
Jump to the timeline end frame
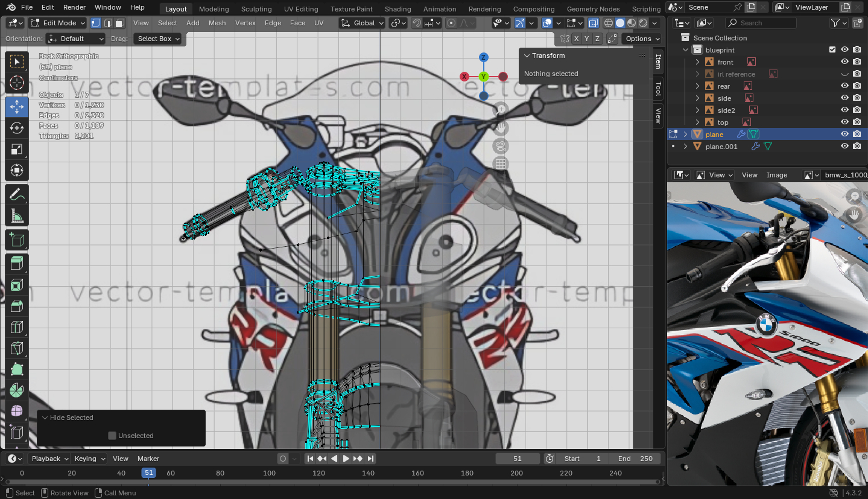pos(370,459)
